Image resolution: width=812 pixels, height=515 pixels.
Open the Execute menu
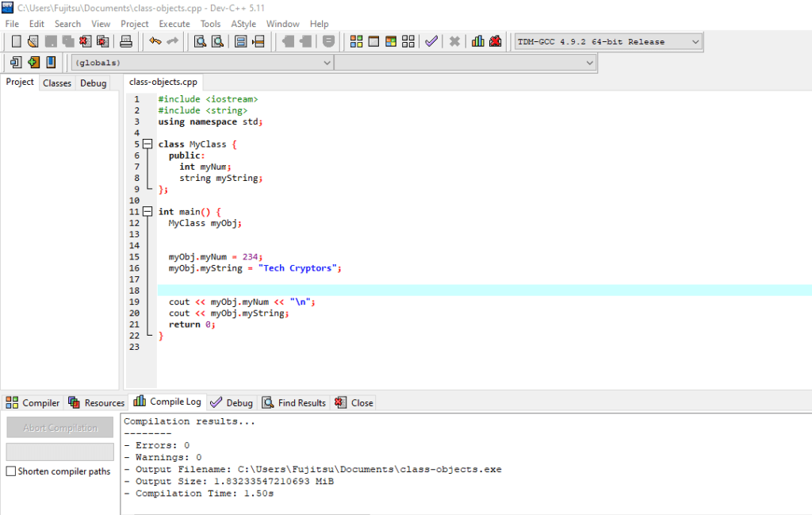coord(174,24)
